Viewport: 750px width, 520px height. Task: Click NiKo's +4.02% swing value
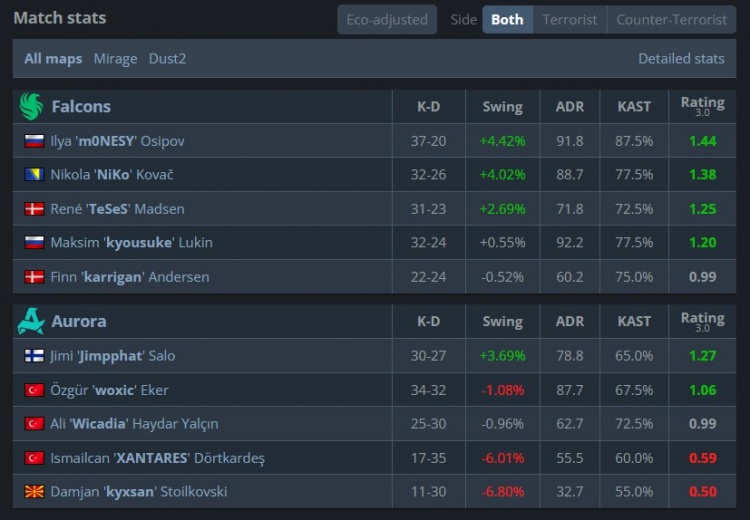coord(502,175)
